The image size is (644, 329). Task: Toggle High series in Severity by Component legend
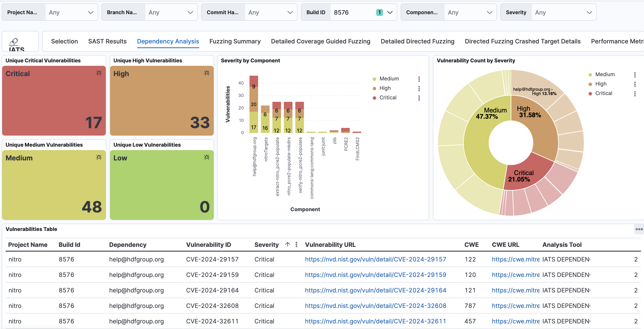coord(385,88)
